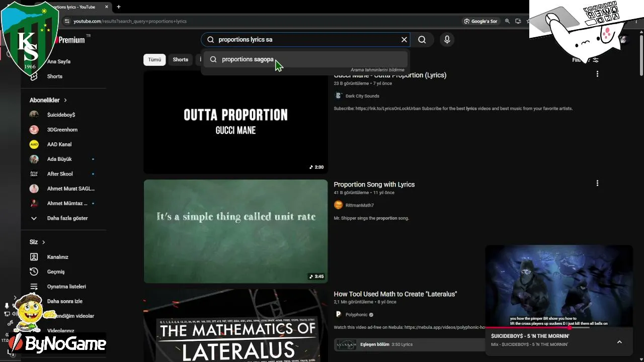Click the zoom icon in address bar
The width and height of the screenshot is (644, 362).
(507, 21)
